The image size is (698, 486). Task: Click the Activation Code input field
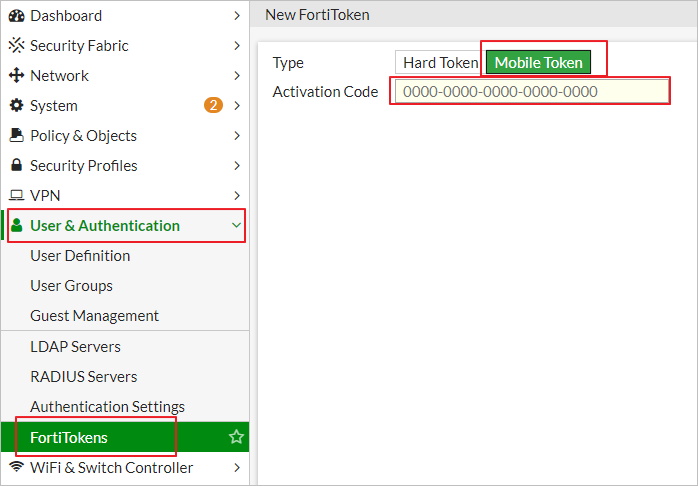pyautogui.click(x=532, y=91)
